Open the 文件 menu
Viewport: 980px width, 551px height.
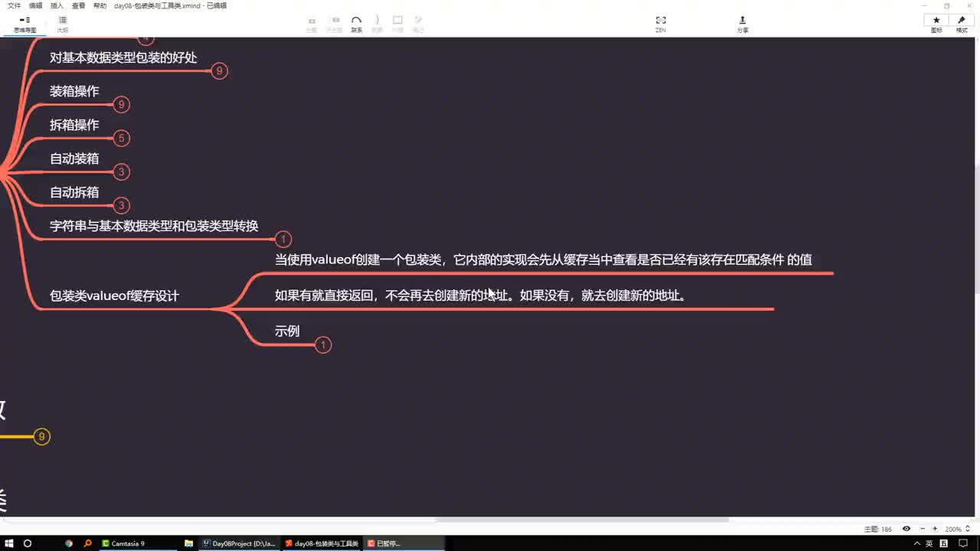(x=14, y=5)
